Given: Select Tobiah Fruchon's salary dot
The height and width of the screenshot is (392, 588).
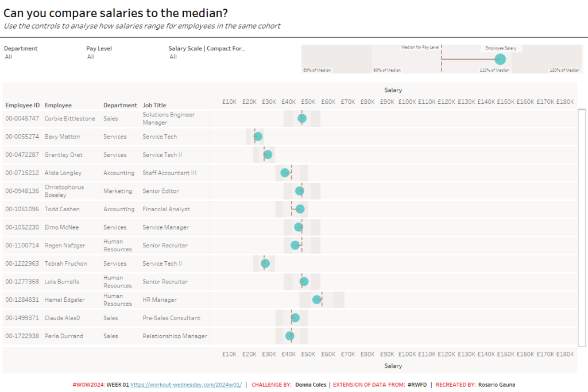Looking at the screenshot, I should (265, 263).
